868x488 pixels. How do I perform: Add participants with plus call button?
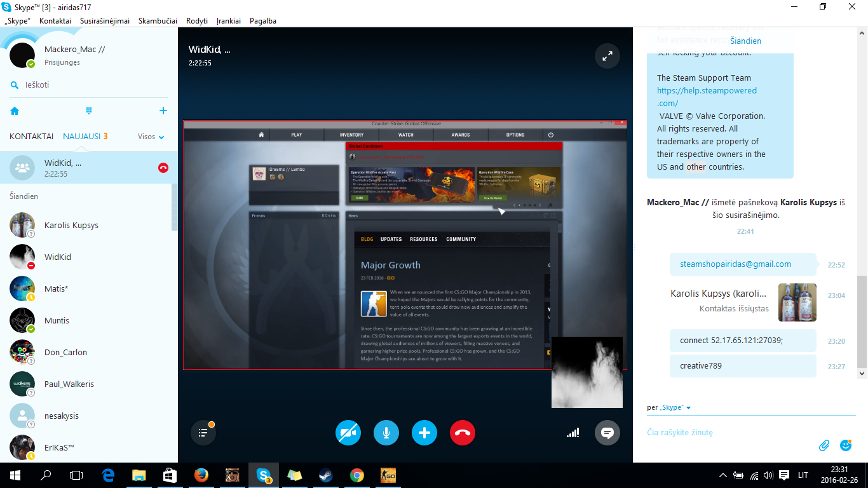[424, 433]
